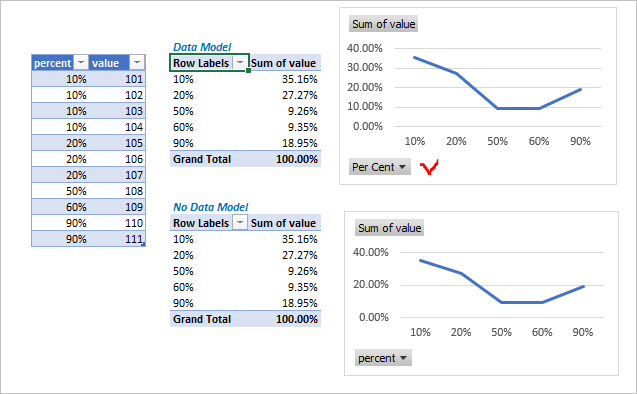The width and height of the screenshot is (637, 394).
Task: Click Grand Total row in Data Model pivot
Action: pos(245,159)
